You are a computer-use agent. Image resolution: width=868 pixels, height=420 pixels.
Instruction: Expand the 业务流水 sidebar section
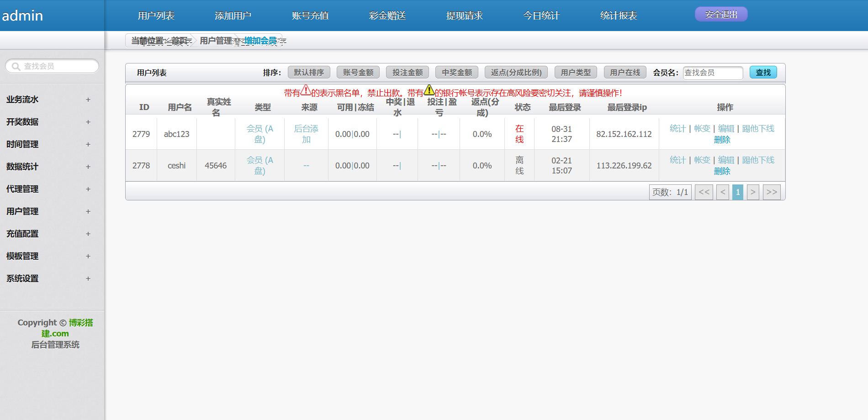[88, 100]
